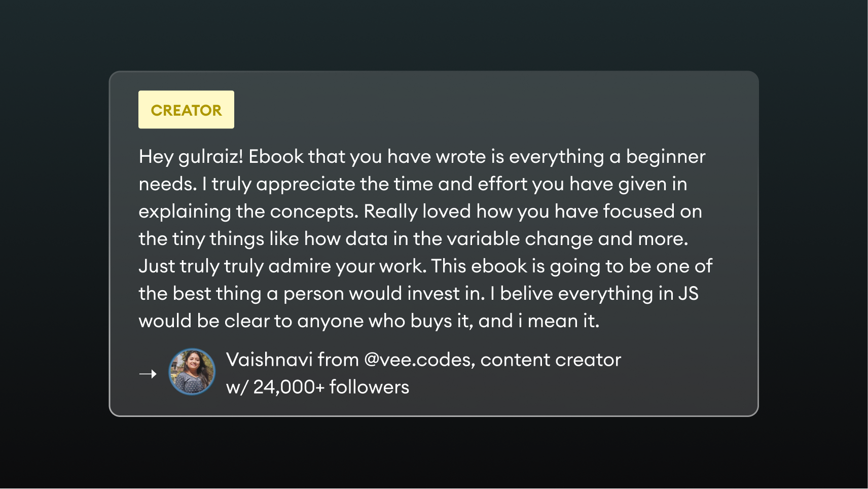The height and width of the screenshot is (489, 868).
Task: Click the word "Ebook" in the first line
Action: tap(276, 157)
